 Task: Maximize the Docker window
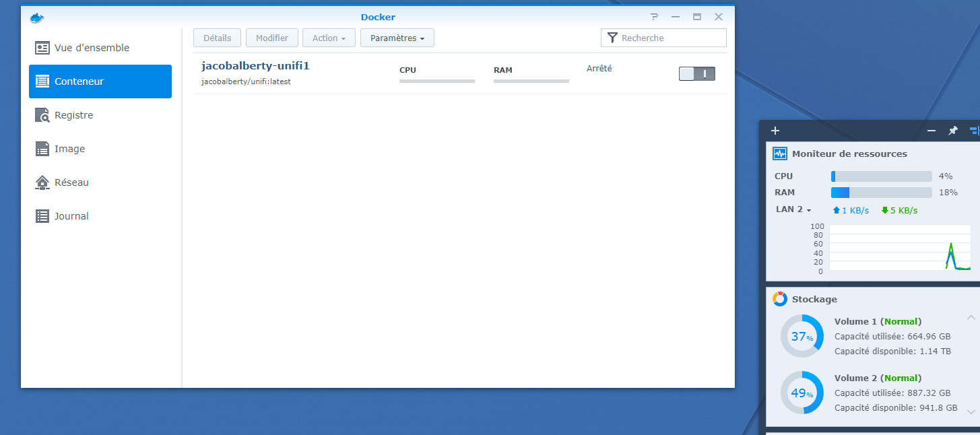coord(697,17)
